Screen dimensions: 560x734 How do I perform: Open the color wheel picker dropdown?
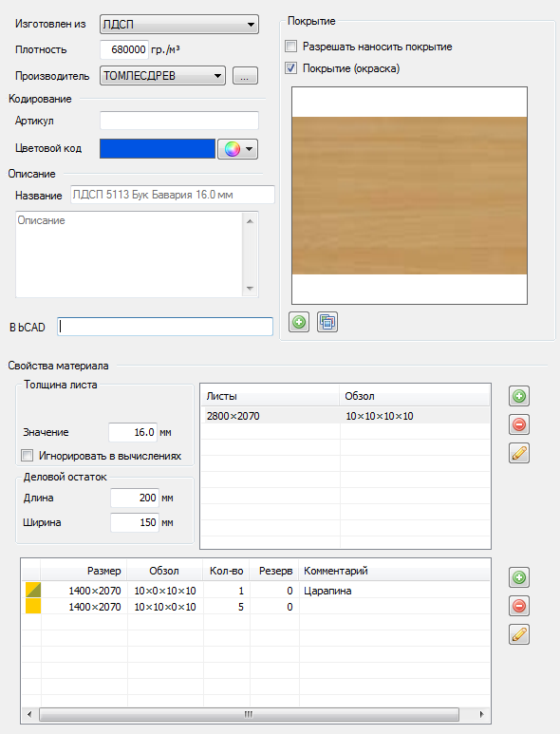[x=237, y=149]
